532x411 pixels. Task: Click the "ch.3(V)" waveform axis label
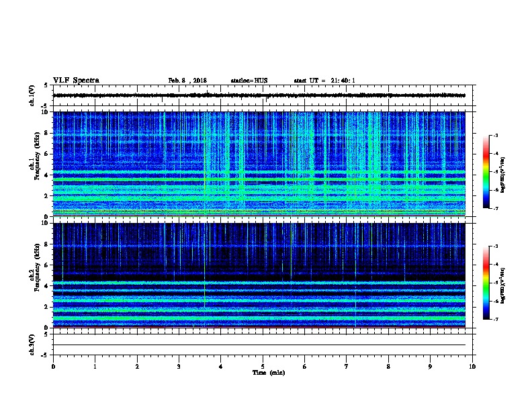32,345
